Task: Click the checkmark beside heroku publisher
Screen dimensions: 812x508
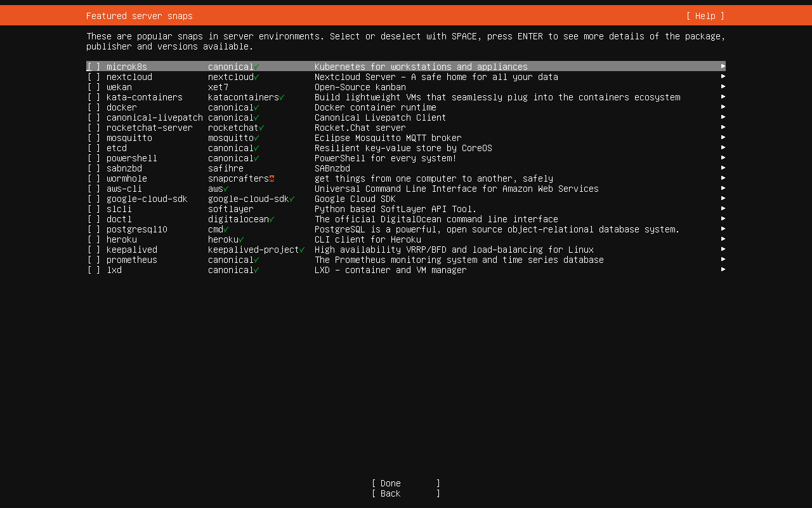Action: 241,239
